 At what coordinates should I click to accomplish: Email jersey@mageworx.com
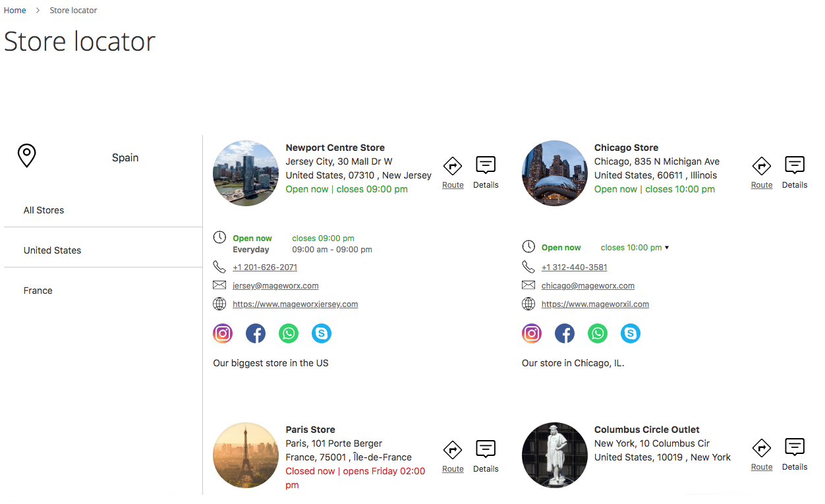pos(275,286)
